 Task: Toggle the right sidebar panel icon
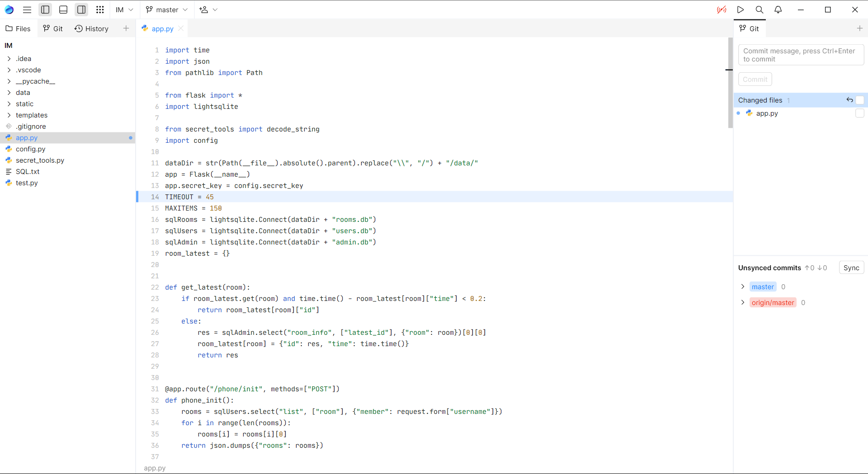pyautogui.click(x=81, y=9)
